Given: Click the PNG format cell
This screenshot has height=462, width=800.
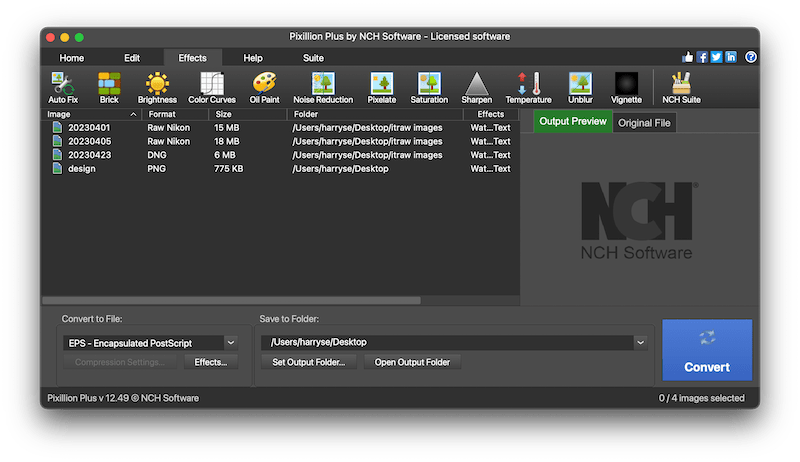Looking at the screenshot, I should 156,169.
